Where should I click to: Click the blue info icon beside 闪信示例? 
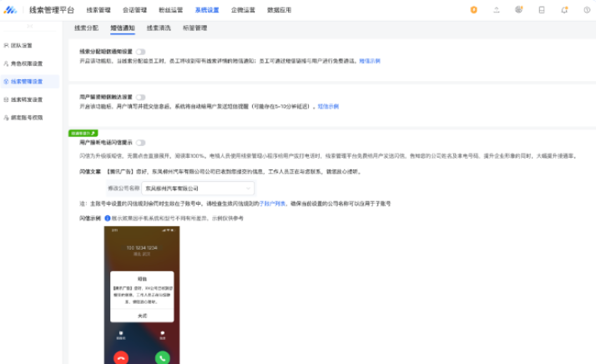click(x=108, y=219)
